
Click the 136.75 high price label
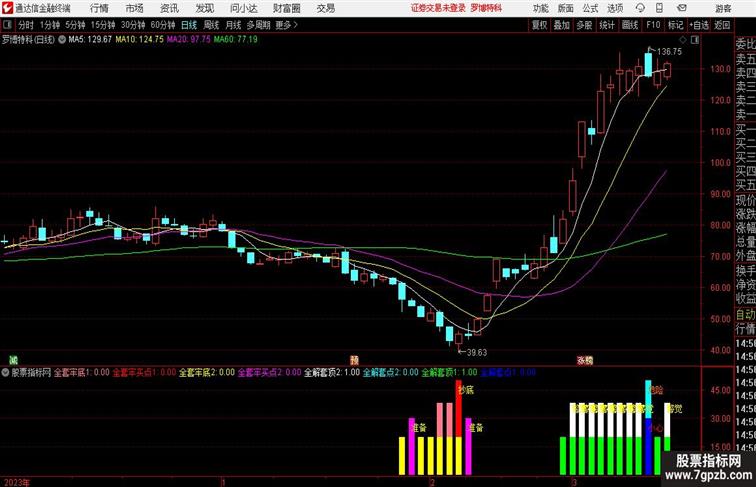[670, 52]
